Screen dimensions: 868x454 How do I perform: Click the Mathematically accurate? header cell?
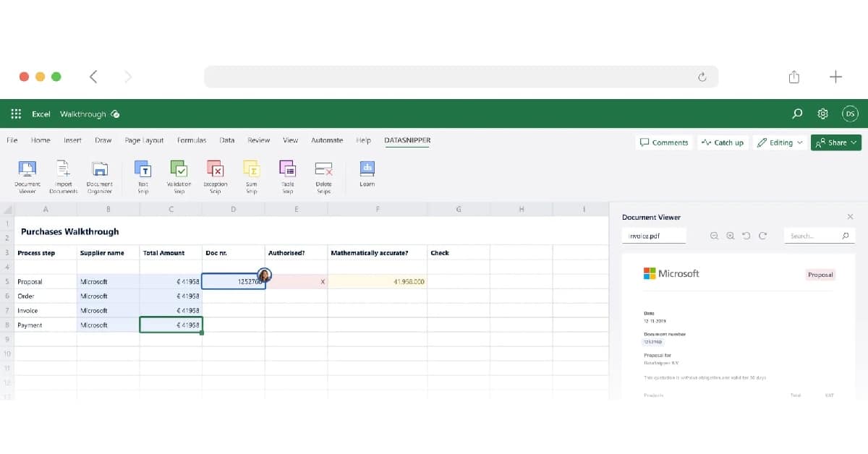(378, 253)
